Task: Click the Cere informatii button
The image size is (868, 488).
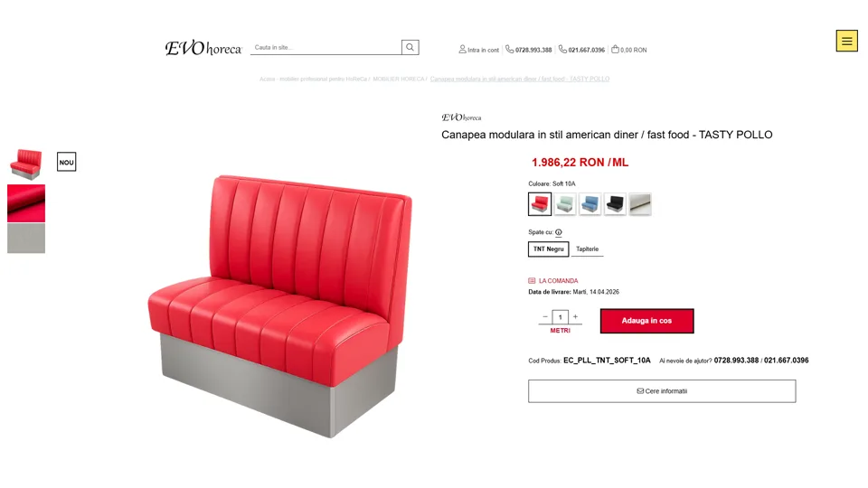Action: (662, 390)
